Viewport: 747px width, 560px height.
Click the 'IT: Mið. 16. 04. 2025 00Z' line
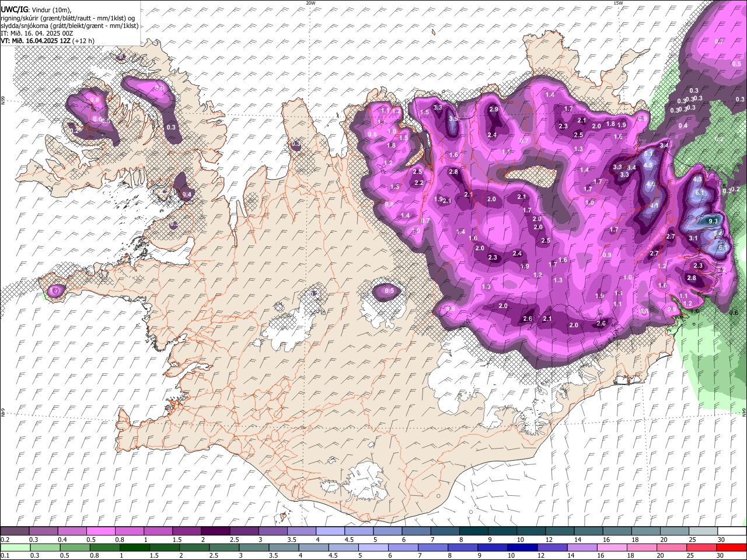(37, 33)
